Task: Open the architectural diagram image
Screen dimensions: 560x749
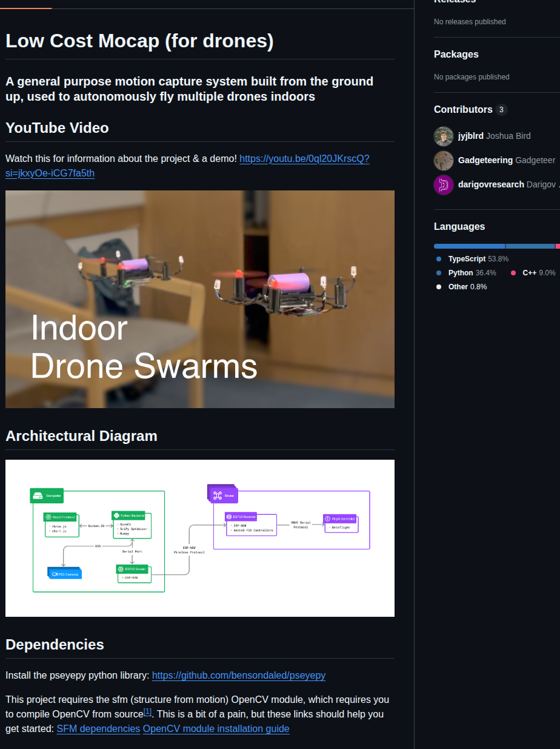Action: (200, 538)
